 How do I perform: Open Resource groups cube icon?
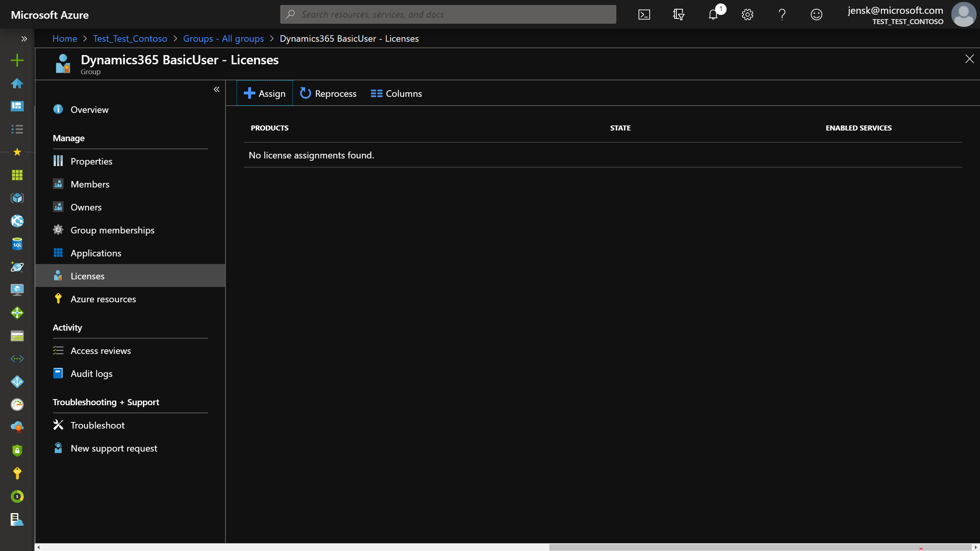(x=17, y=198)
